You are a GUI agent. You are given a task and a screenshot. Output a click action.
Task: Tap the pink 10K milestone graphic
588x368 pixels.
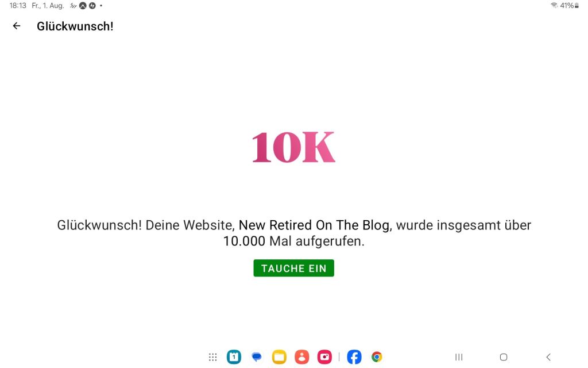click(x=293, y=147)
